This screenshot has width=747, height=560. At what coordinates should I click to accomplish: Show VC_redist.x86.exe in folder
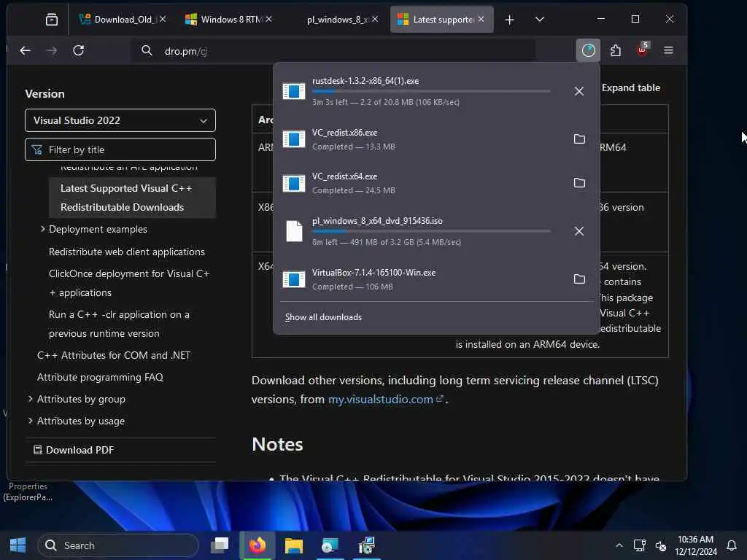click(x=579, y=139)
